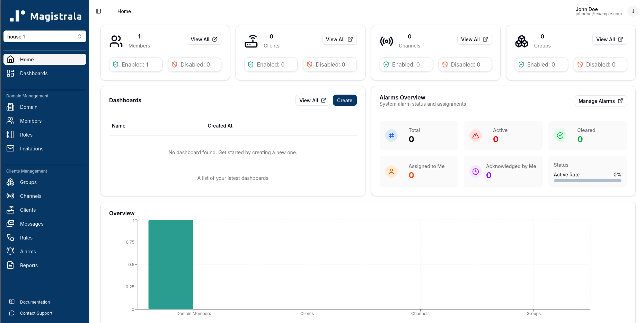Open the Documentation link
The height and width of the screenshot is (323, 644).
[35, 302]
